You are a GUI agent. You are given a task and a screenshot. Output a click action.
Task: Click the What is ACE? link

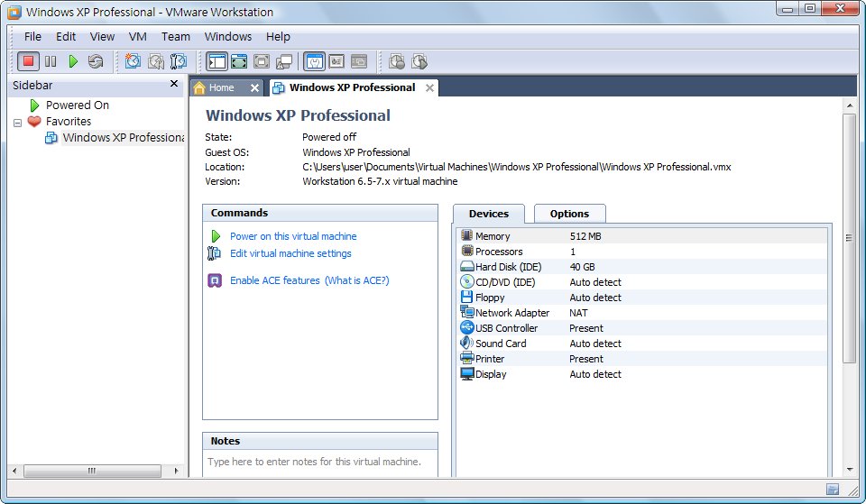pyautogui.click(x=357, y=280)
